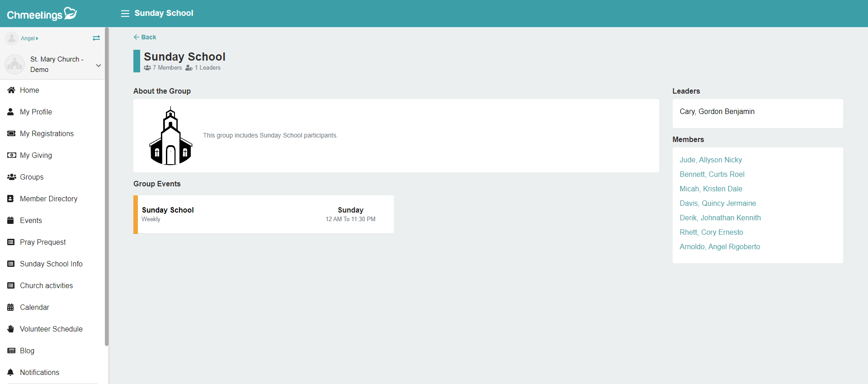Click the Angel user avatar icon
The image size is (868, 384).
pyautogui.click(x=12, y=38)
